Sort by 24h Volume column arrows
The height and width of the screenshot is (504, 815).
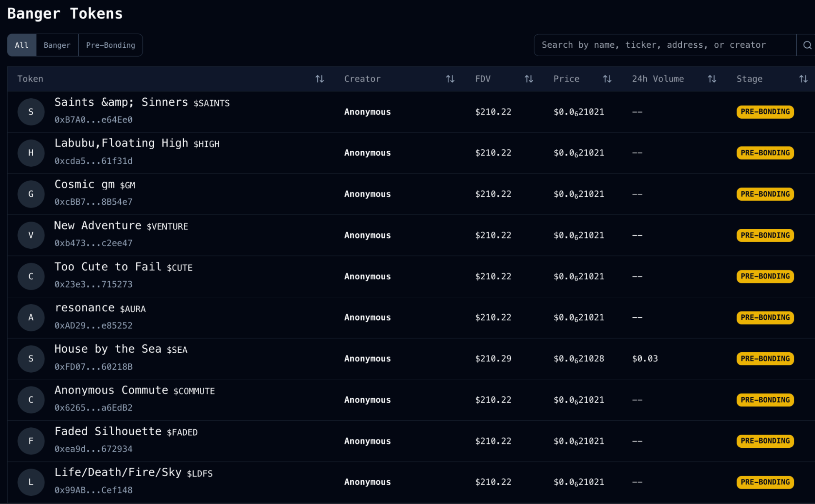tap(712, 79)
